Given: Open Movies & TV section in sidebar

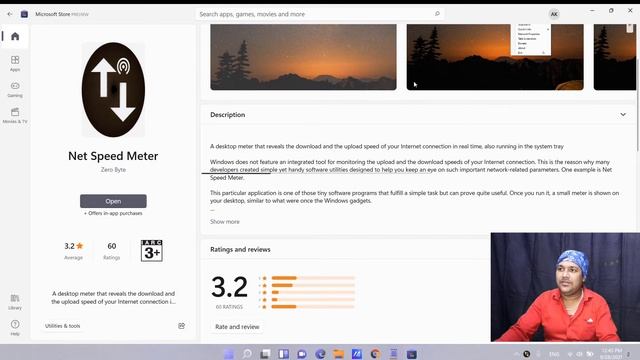Looking at the screenshot, I should click(x=15, y=115).
